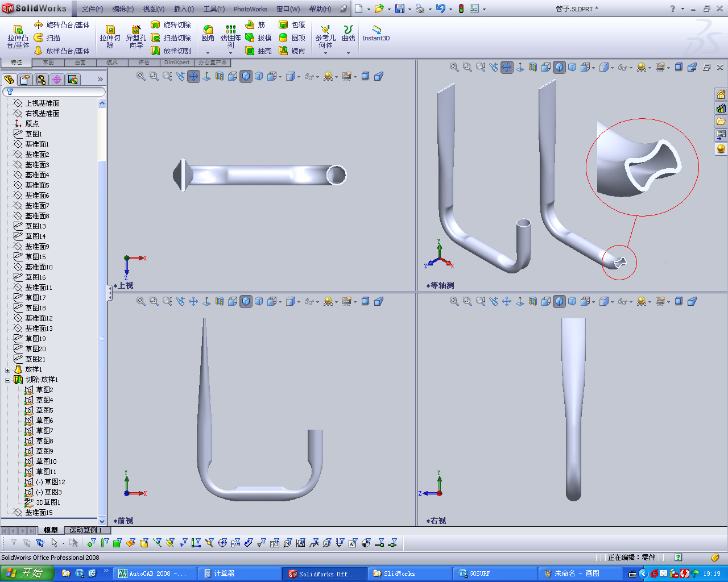Open the dropdown arrow under 参考几何体
Viewport: 728px width, 582px height.
click(x=325, y=53)
